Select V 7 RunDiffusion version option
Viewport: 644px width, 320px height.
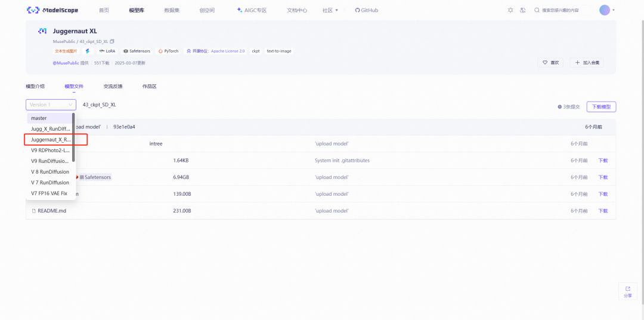tap(49, 183)
